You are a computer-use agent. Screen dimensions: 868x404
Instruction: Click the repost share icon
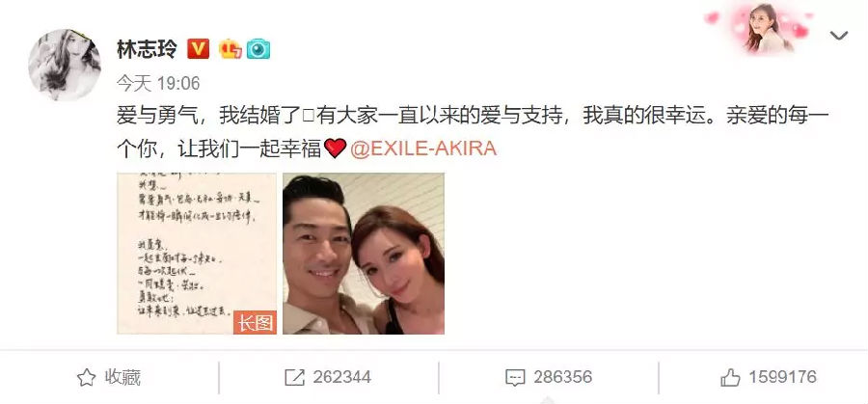pyautogui.click(x=294, y=378)
